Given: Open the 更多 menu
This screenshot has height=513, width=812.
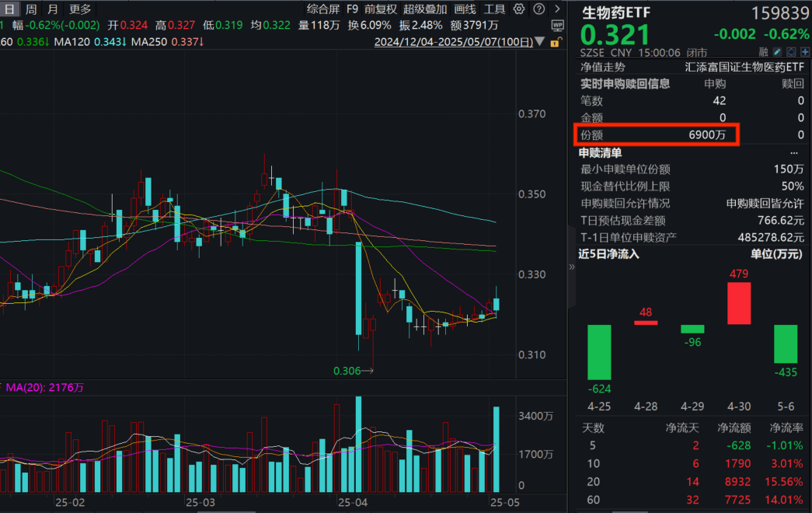Looking at the screenshot, I should [x=77, y=9].
